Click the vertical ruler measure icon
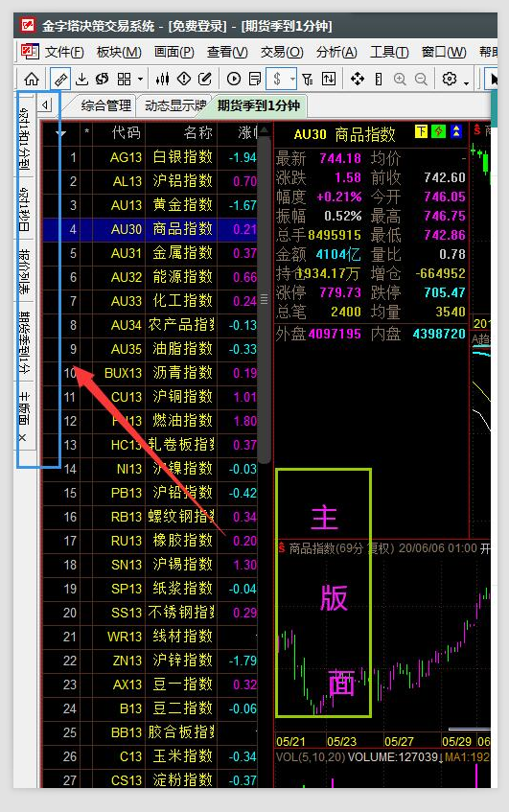This screenshot has height=812, width=509. [x=379, y=80]
